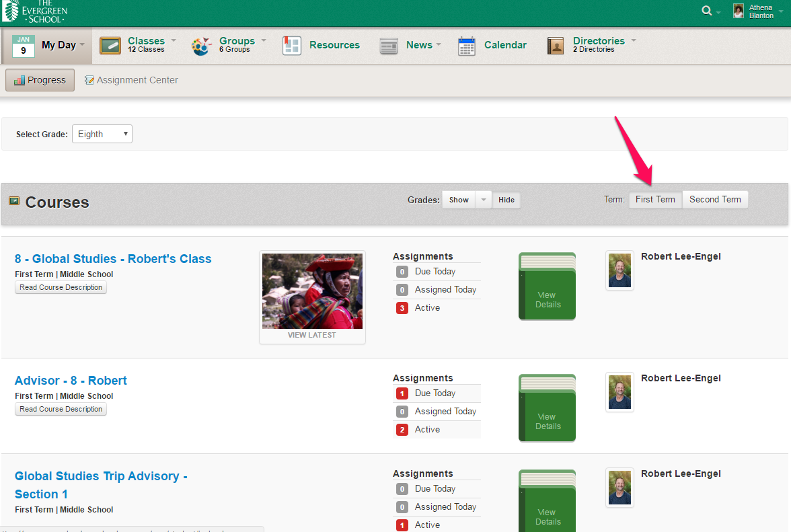Click the News newspaper icon

(389, 46)
